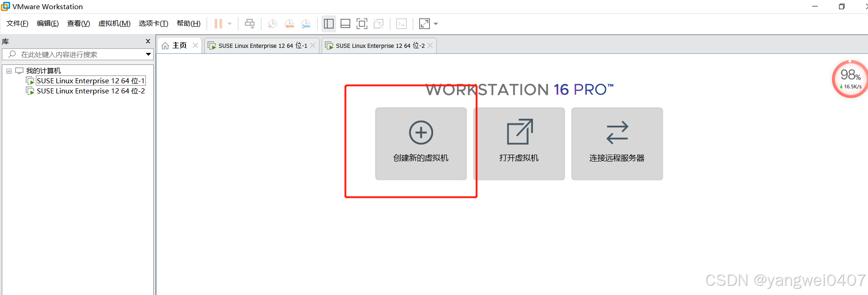Click the console view toolbar icon
868x295 pixels.
tap(401, 23)
